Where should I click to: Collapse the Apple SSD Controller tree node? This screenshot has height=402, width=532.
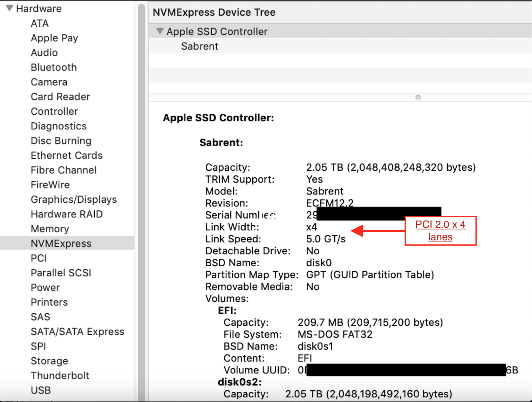160,31
